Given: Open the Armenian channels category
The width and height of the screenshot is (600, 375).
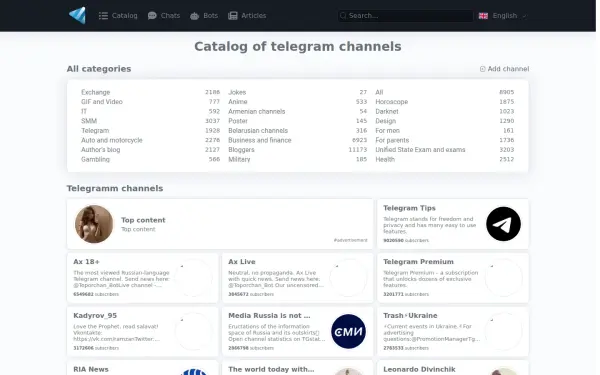Looking at the screenshot, I should pos(257,111).
